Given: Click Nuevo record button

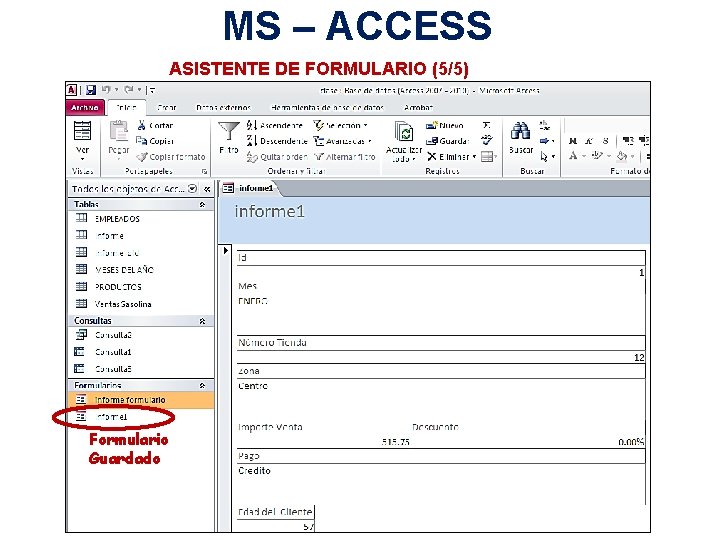Looking at the screenshot, I should coord(444,125).
